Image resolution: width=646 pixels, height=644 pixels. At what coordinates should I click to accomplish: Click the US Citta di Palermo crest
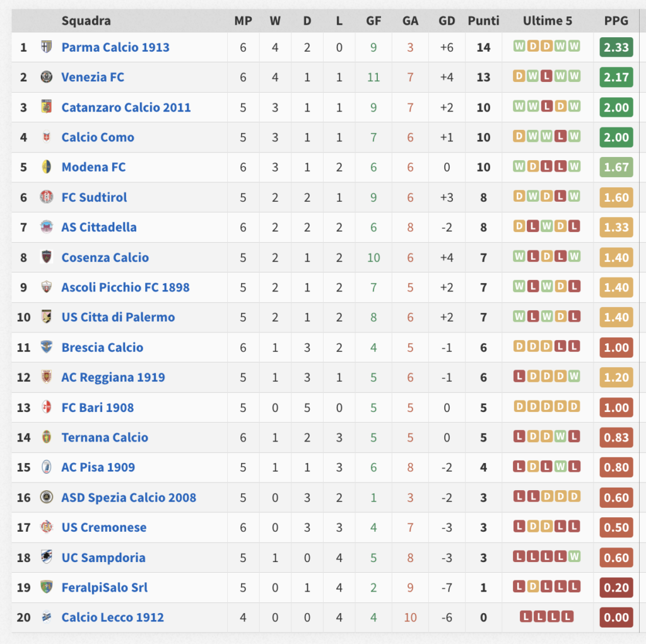tap(47, 317)
